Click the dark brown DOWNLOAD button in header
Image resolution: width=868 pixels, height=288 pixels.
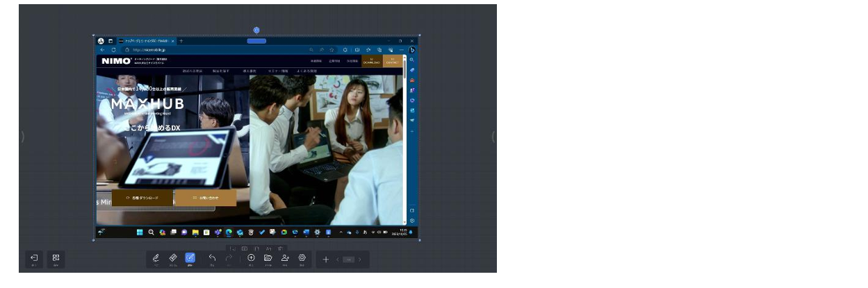[372, 61]
